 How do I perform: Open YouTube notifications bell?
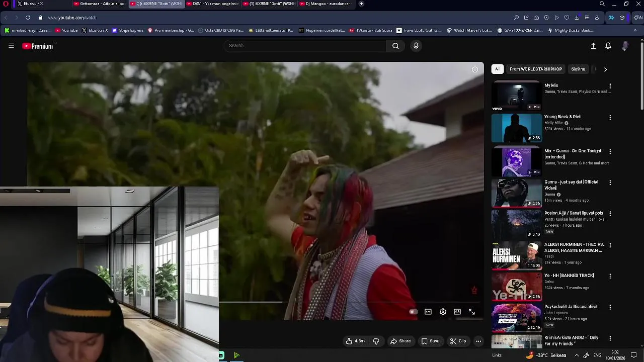tap(608, 46)
